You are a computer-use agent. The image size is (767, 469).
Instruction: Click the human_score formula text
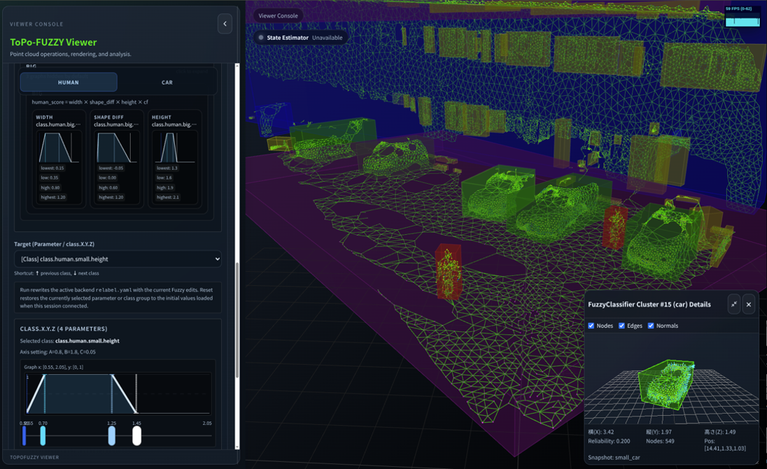[x=90, y=102]
